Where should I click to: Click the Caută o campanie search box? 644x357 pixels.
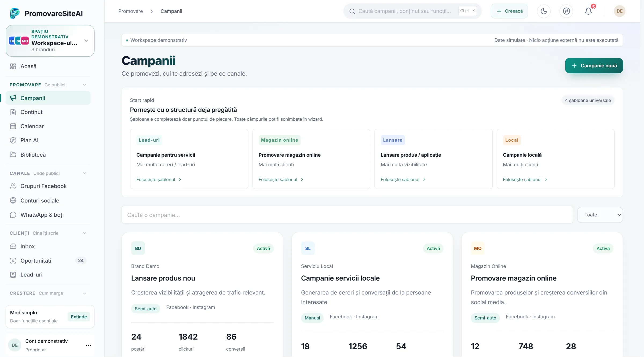[347, 215]
